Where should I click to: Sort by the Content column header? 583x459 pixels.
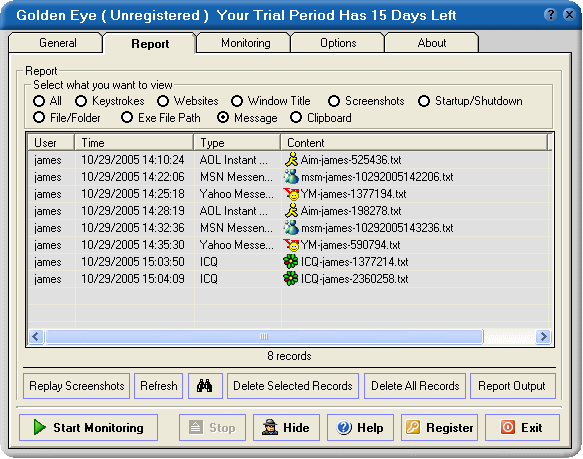(x=414, y=142)
